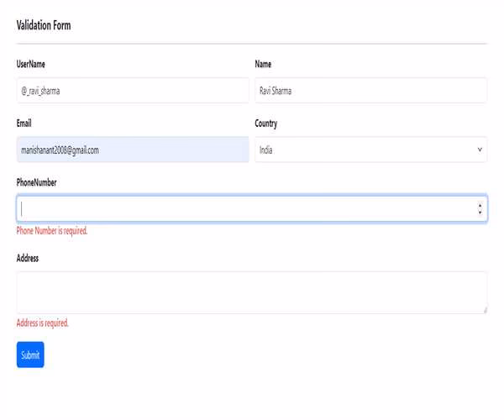
Task: Click the UserName field containing @_ravi_sharma
Action: pyautogui.click(x=133, y=91)
